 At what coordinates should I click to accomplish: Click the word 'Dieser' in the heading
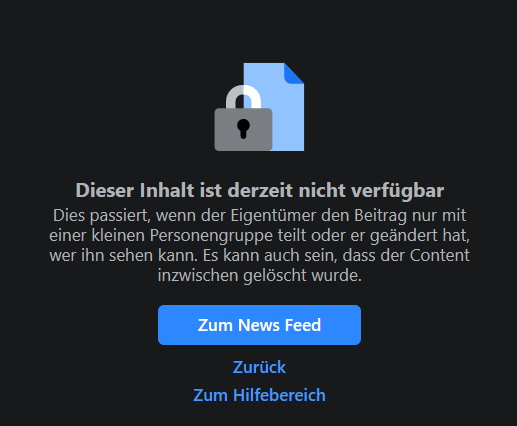tap(105, 190)
